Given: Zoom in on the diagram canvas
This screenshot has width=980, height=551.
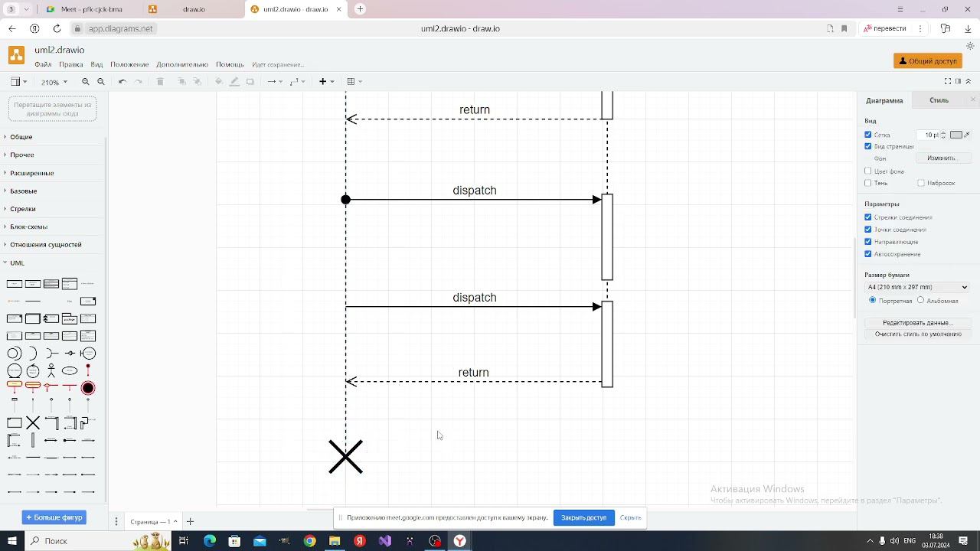Looking at the screenshot, I should tap(86, 82).
